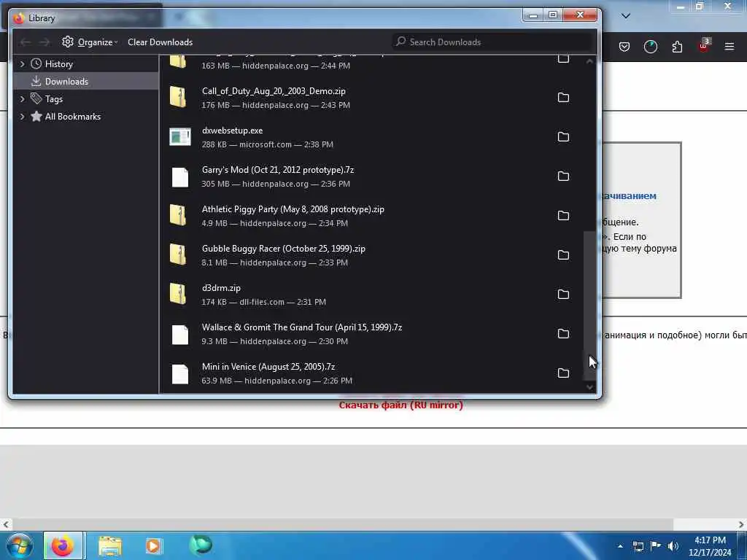Open containing folder for Athletic Piggy Party

click(x=563, y=216)
